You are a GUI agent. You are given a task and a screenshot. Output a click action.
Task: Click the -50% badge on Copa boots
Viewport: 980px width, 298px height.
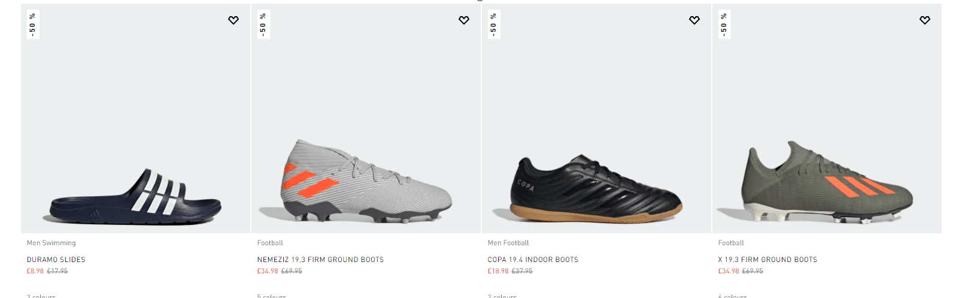494,25
